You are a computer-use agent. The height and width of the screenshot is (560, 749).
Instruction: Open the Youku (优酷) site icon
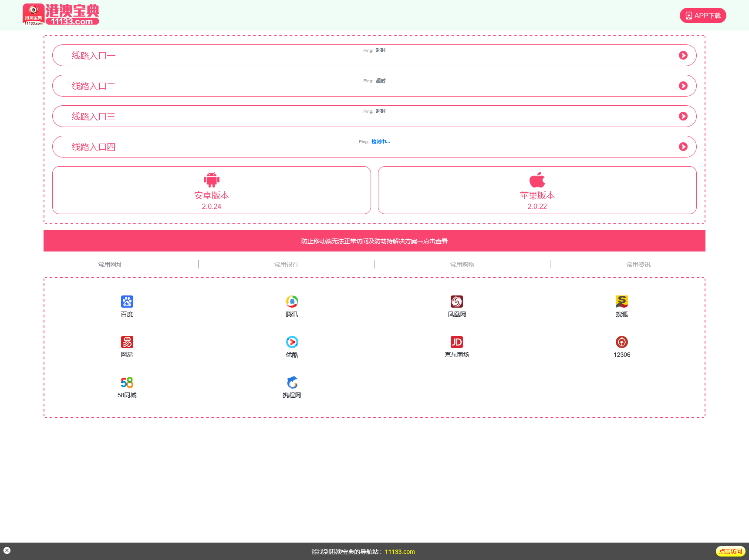pyautogui.click(x=292, y=342)
